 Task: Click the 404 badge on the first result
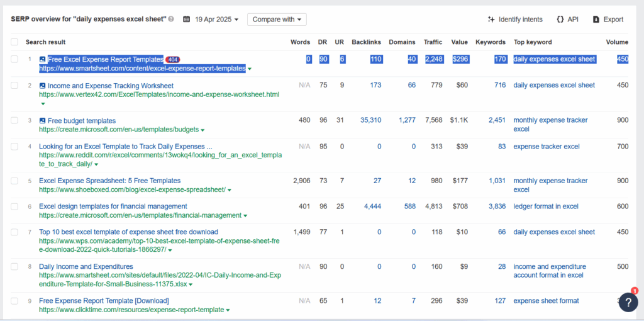[x=172, y=59]
